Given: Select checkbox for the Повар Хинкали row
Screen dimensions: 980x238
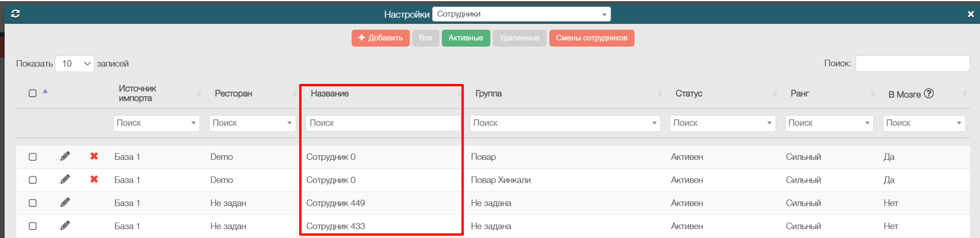Looking at the screenshot, I should 33,180.
